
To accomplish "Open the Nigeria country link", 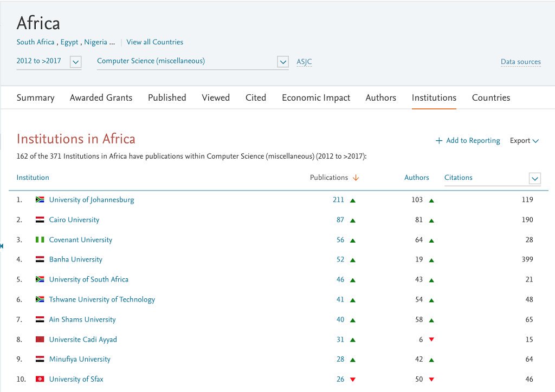I will pyautogui.click(x=95, y=42).
